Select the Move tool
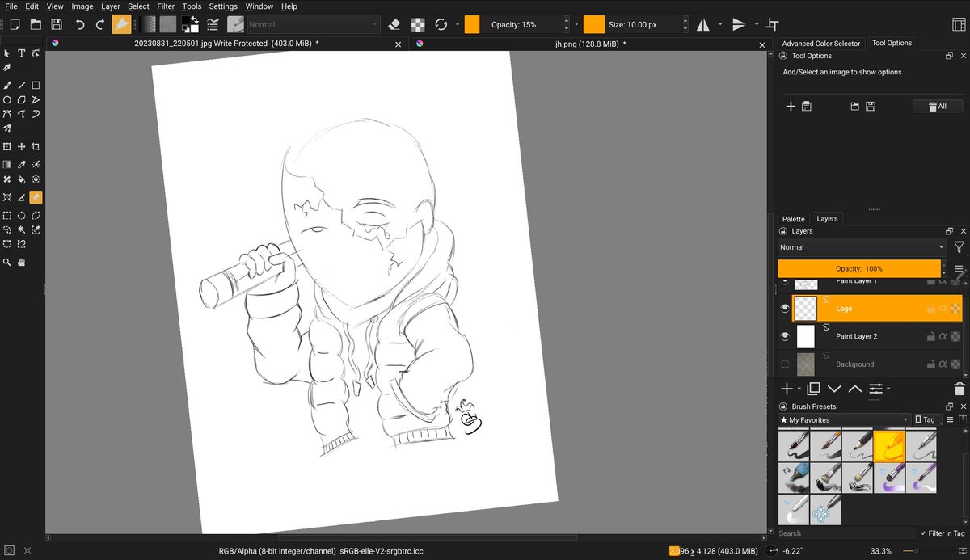This screenshot has width=970, height=560. (x=22, y=147)
